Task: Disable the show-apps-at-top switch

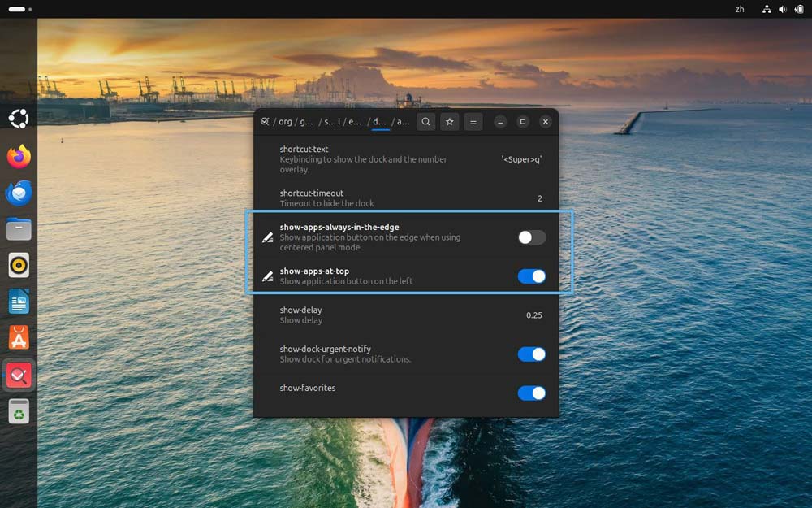Action: 531,276
